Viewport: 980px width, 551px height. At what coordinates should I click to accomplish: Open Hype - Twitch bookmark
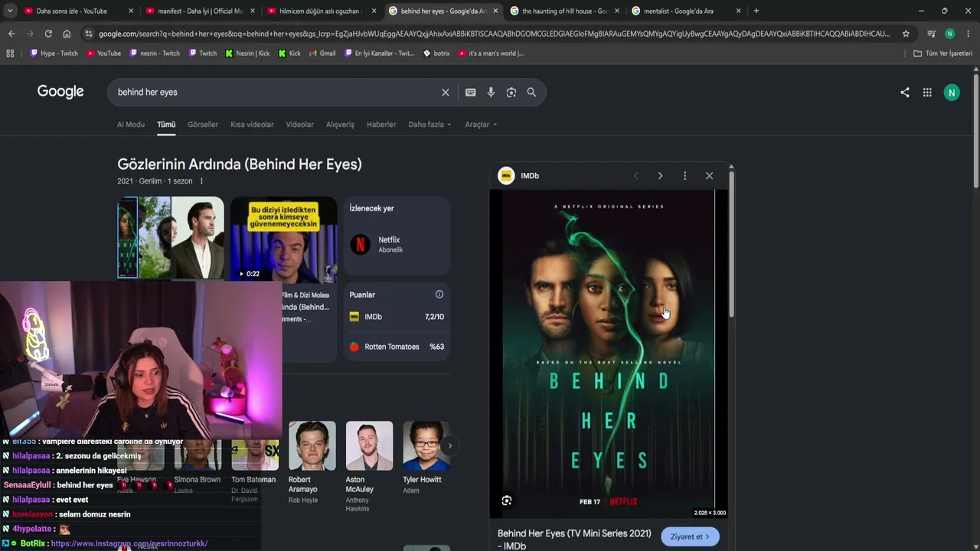pos(54,54)
